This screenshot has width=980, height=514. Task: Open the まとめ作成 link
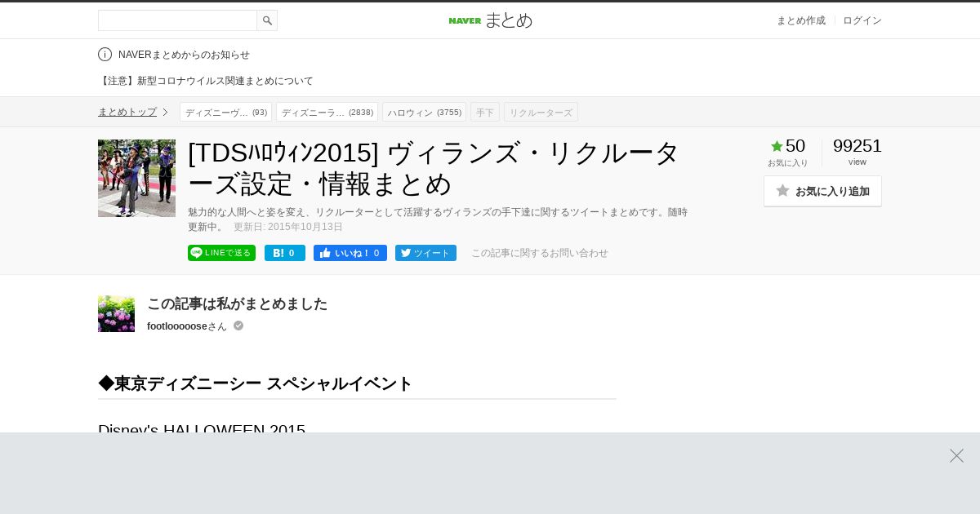[x=800, y=20]
